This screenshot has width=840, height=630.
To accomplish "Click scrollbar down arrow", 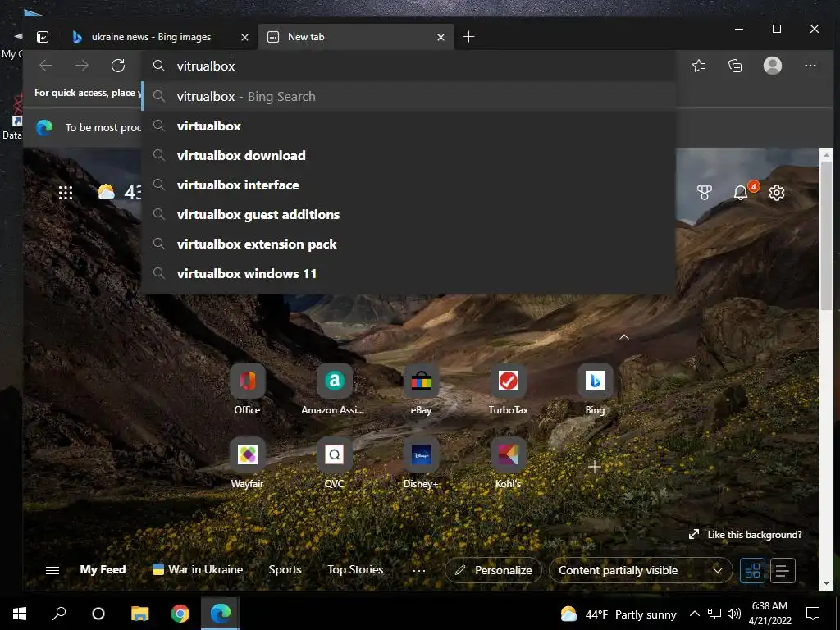I will point(826,583).
